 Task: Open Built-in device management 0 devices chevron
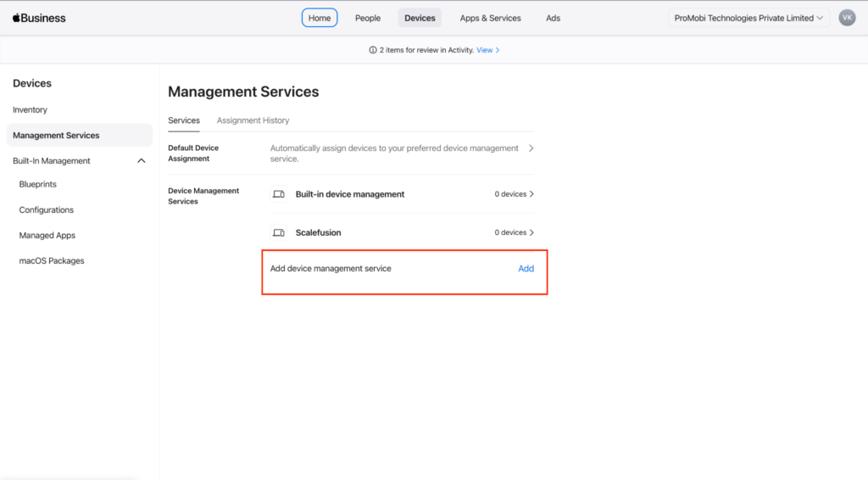point(531,194)
